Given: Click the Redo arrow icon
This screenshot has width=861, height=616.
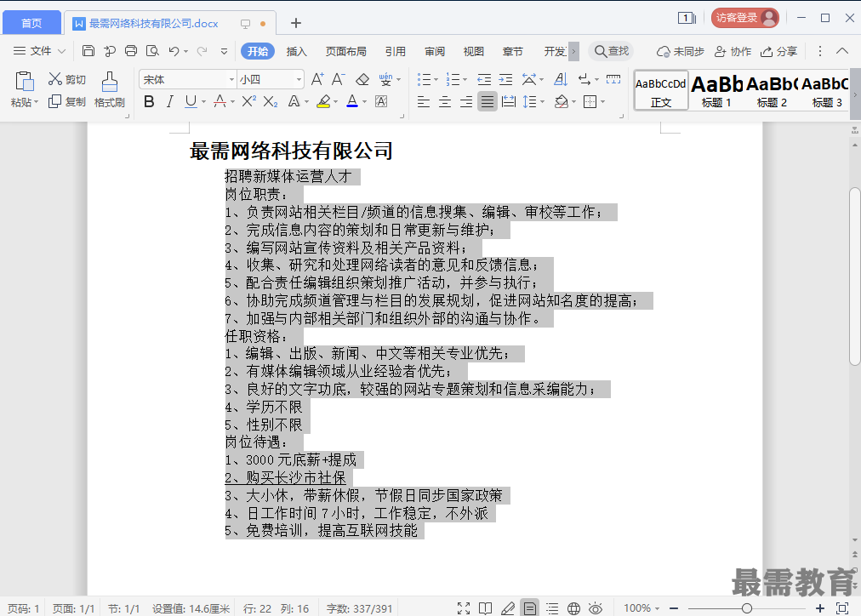Looking at the screenshot, I should (202, 51).
